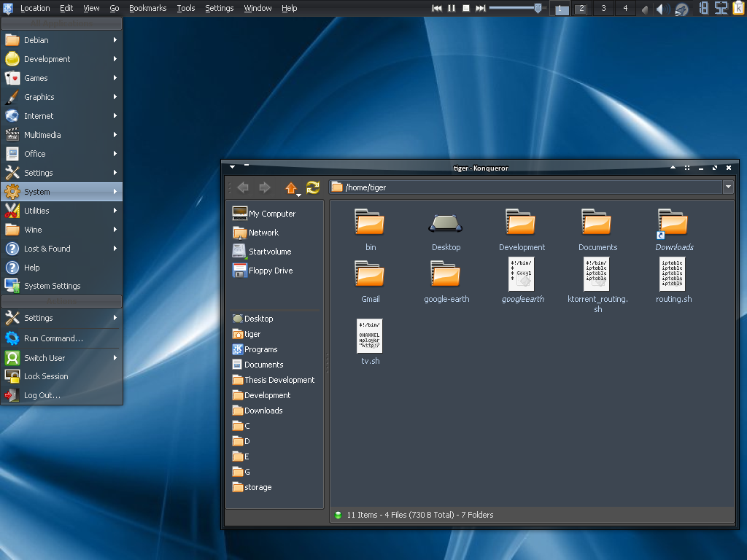This screenshot has width=747, height=560.
Task: Go forward with the Konqueror forward arrow
Action: click(x=265, y=187)
